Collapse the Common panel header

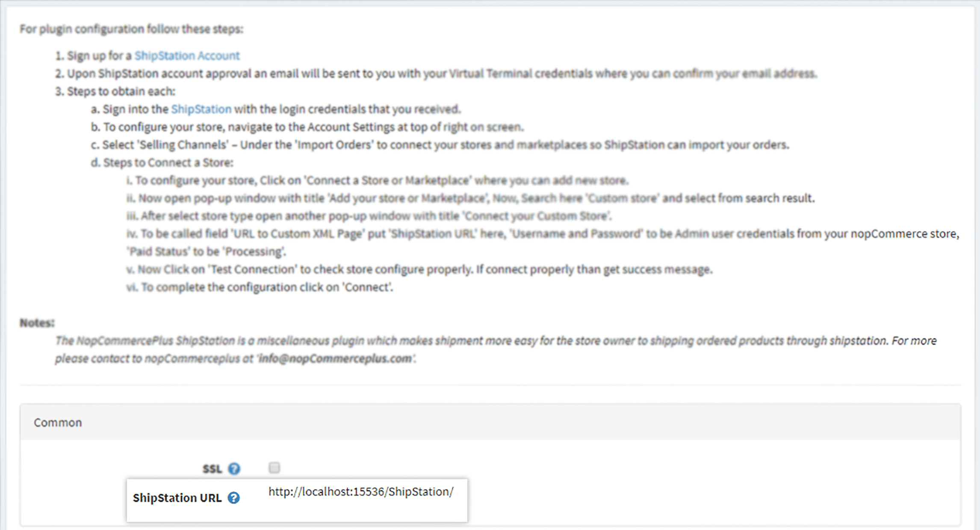pyautogui.click(x=490, y=422)
